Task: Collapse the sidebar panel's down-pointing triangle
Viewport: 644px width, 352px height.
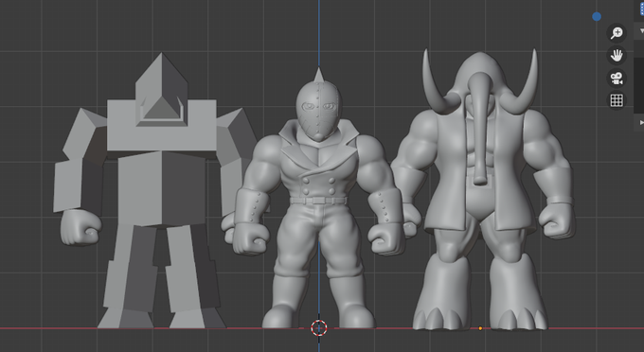Action: click(x=641, y=31)
